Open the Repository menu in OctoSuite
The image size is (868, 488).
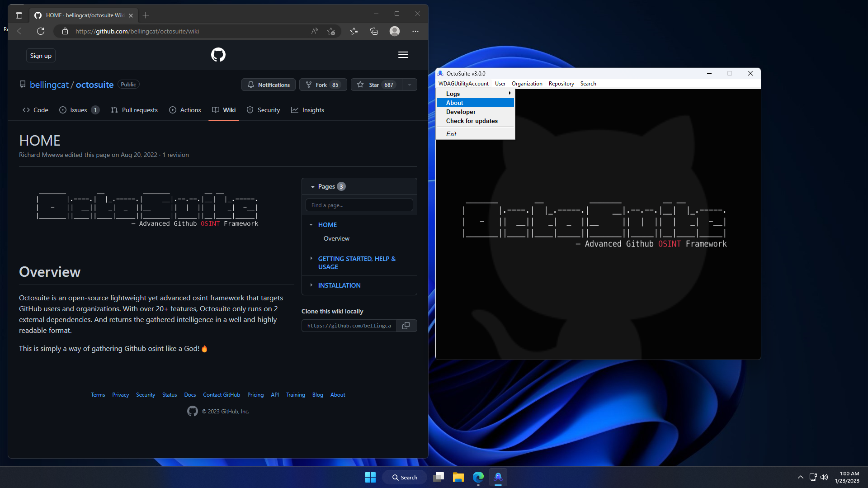tap(561, 84)
